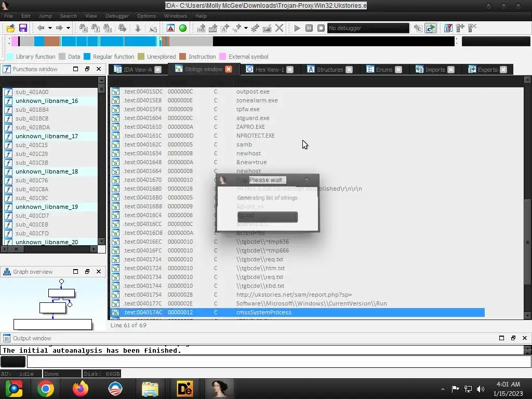Switch to the Structures tab
Viewport: 532px width, 399px height.
330,70
